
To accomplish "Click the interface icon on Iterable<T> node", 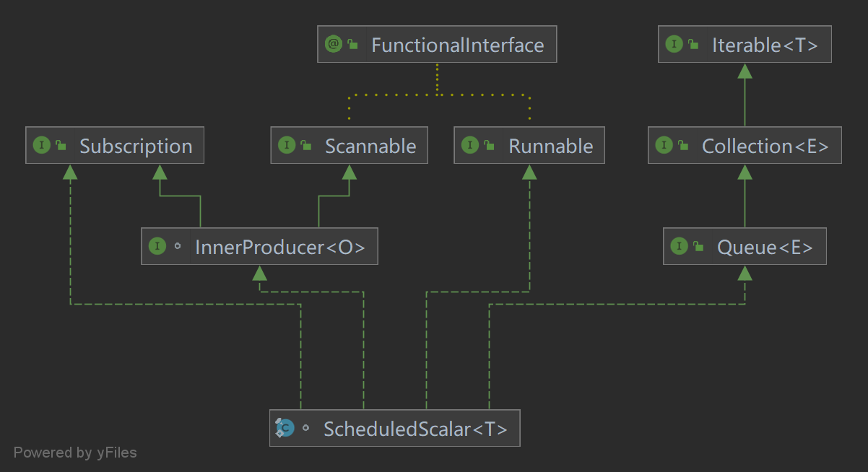I will [674, 45].
